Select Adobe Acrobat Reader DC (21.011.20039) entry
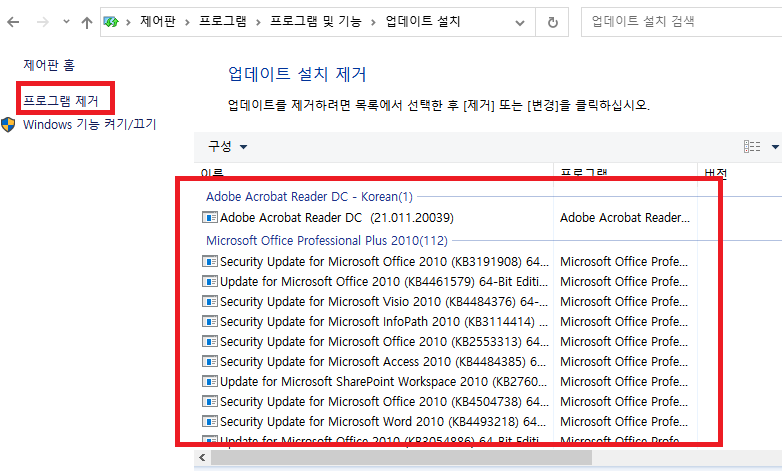782x471 pixels. tap(337, 218)
